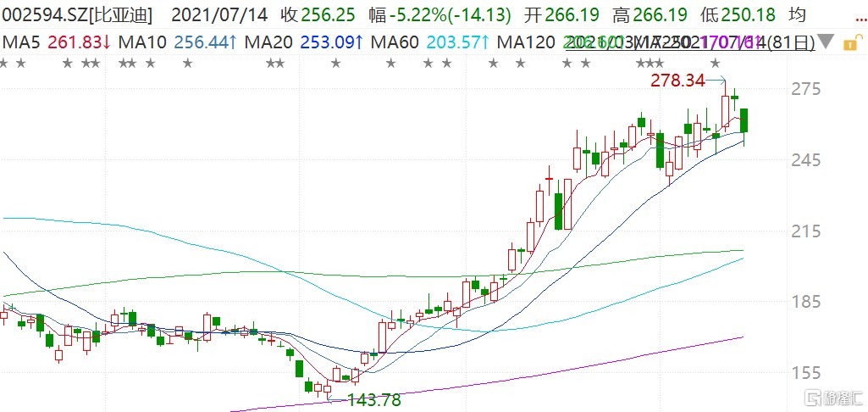Click the rightmost star event marker
The width and height of the screenshot is (868, 412).
716,64
